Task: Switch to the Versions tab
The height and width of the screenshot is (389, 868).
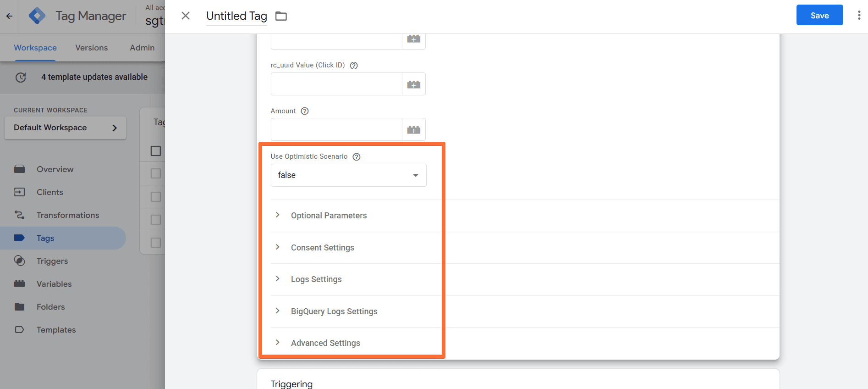Action: (x=91, y=48)
